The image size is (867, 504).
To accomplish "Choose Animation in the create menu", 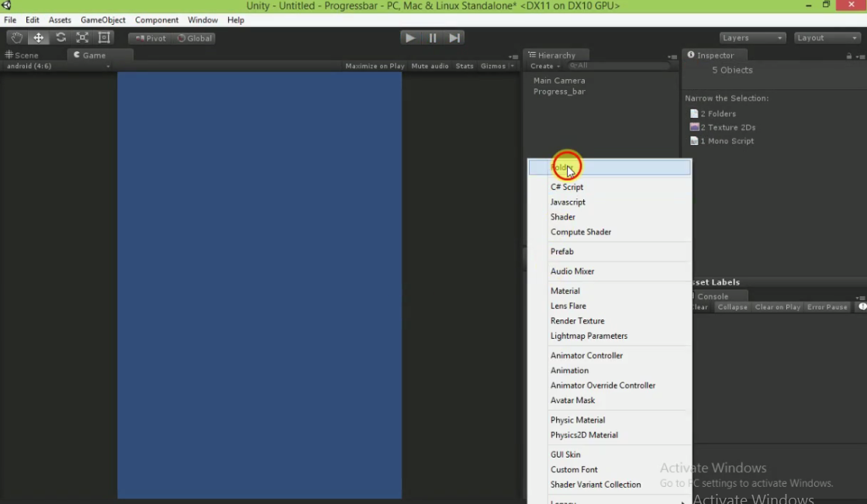I will [610, 371].
